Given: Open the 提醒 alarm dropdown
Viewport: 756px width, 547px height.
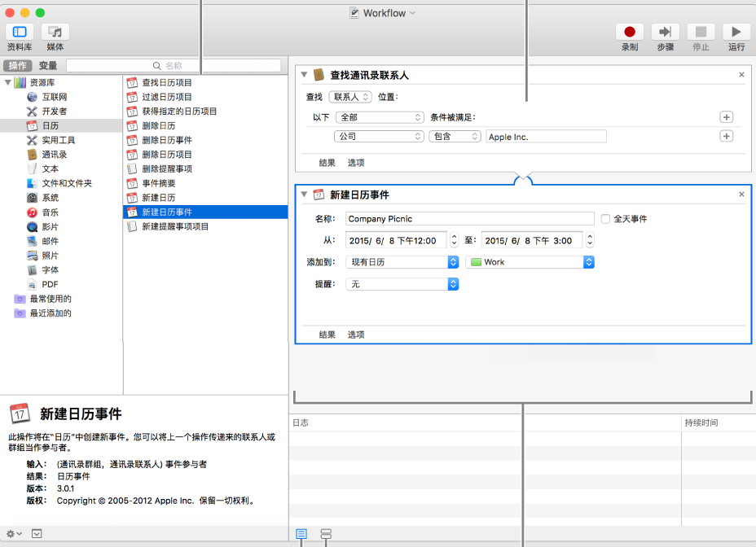Looking at the screenshot, I should point(402,284).
